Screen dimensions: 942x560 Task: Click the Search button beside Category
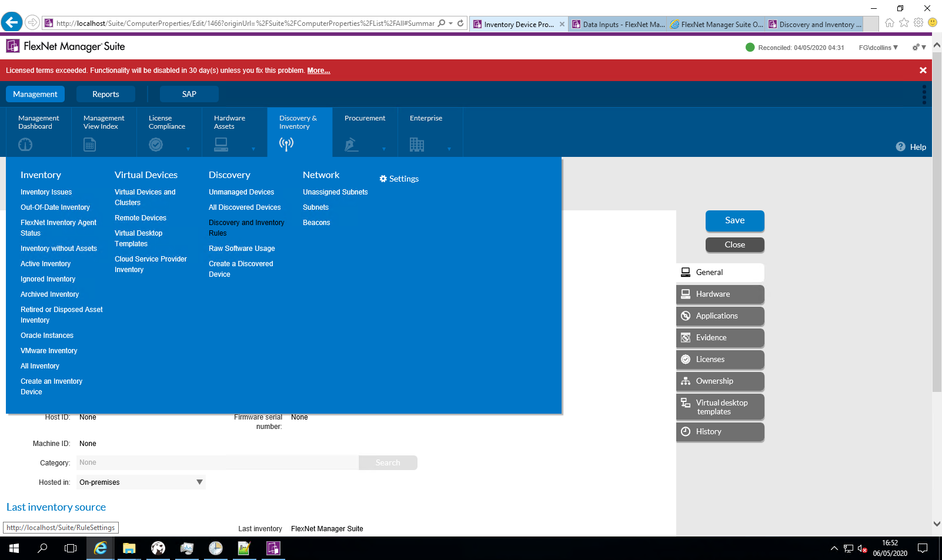[x=388, y=462]
